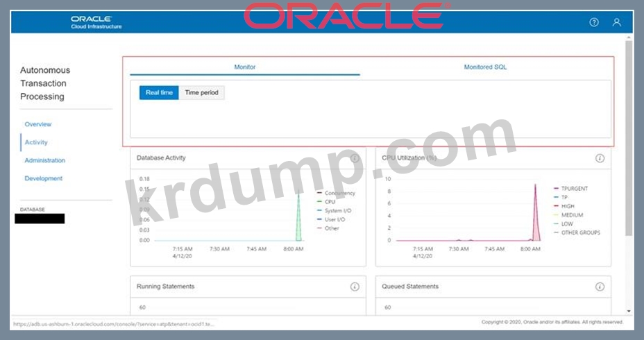Viewport: 644px width, 340px height.
Task: Open the user profile icon
Action: coord(616,22)
